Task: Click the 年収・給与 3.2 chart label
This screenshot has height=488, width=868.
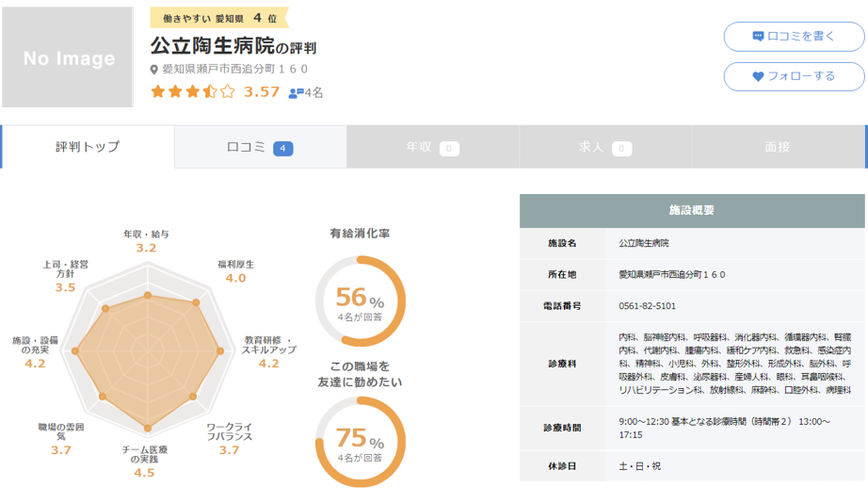Action: point(146,241)
